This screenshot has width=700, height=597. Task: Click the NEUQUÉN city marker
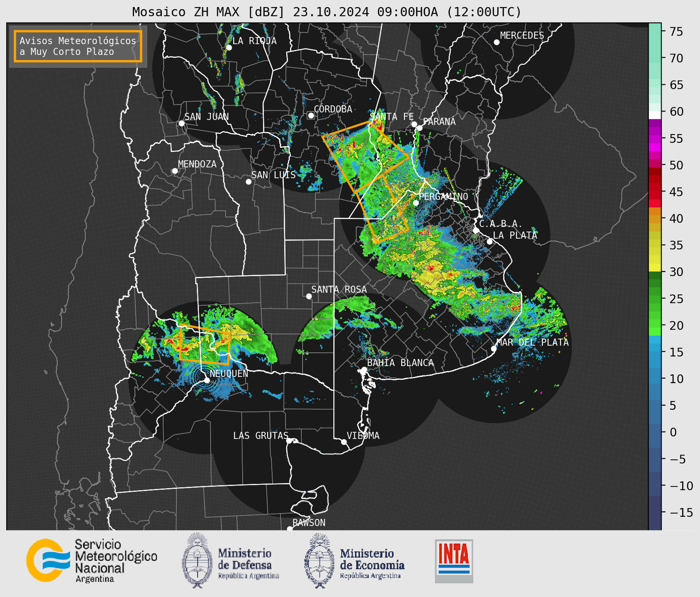pos(207,380)
